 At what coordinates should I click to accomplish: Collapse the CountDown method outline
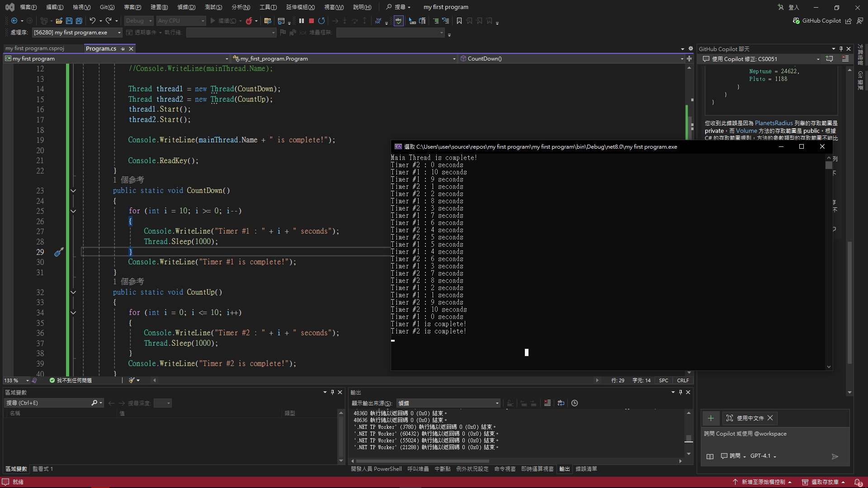point(73,191)
